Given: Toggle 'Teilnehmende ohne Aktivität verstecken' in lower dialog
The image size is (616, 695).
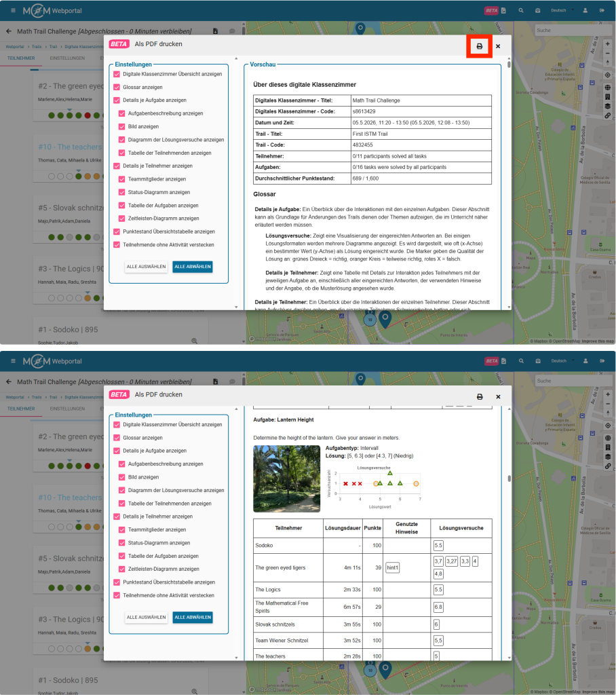Looking at the screenshot, I should (x=117, y=595).
